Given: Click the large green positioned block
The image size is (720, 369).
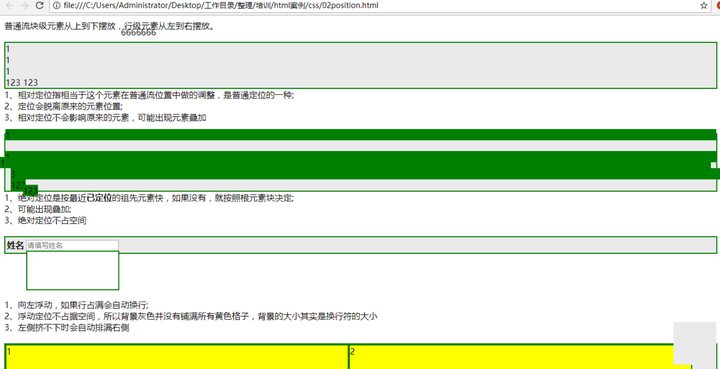Looking at the screenshot, I should tap(360, 165).
